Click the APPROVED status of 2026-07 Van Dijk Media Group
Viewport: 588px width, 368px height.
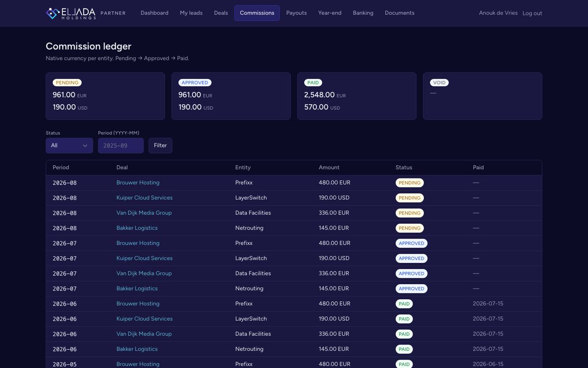pos(412,274)
